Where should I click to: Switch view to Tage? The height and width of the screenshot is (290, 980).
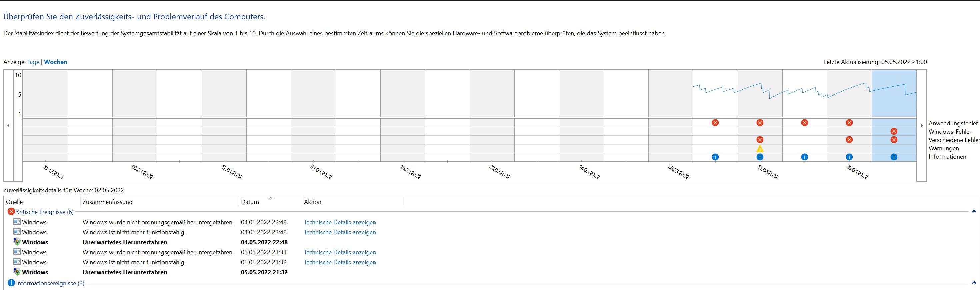[x=33, y=62]
